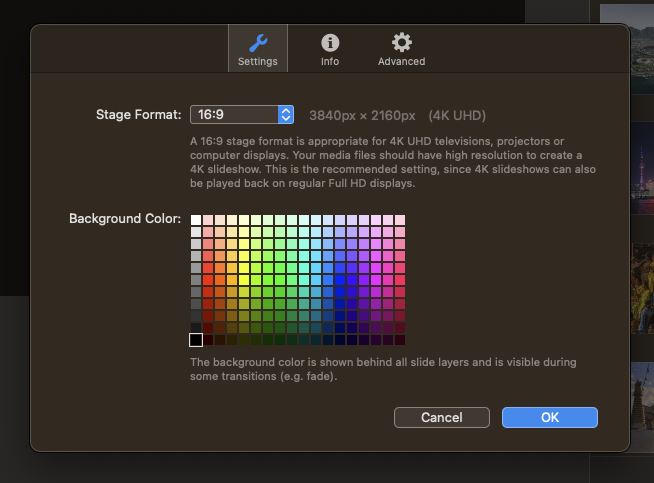Screen dimensions: 654x483
Task: Choose the bright yellow swatch in the color grid
Action: [x=244, y=280]
